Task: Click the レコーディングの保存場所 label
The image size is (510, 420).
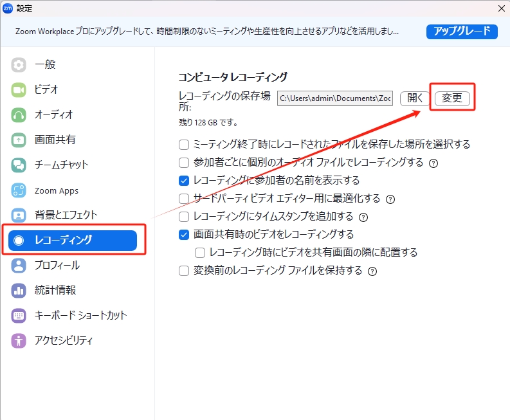Action: (224, 101)
